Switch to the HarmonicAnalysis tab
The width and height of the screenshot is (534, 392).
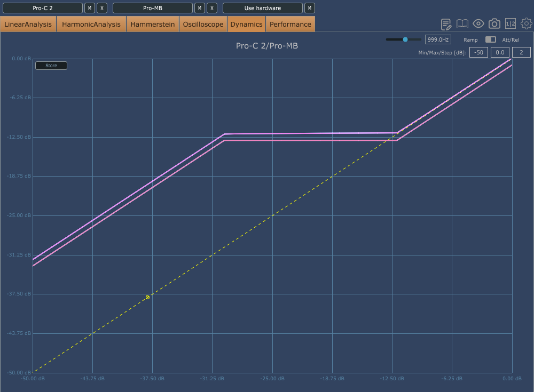coord(91,24)
